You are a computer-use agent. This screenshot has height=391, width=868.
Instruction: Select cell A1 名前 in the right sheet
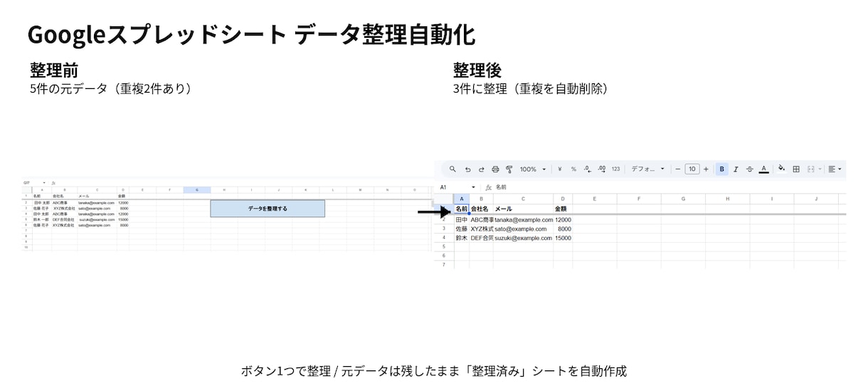point(462,209)
